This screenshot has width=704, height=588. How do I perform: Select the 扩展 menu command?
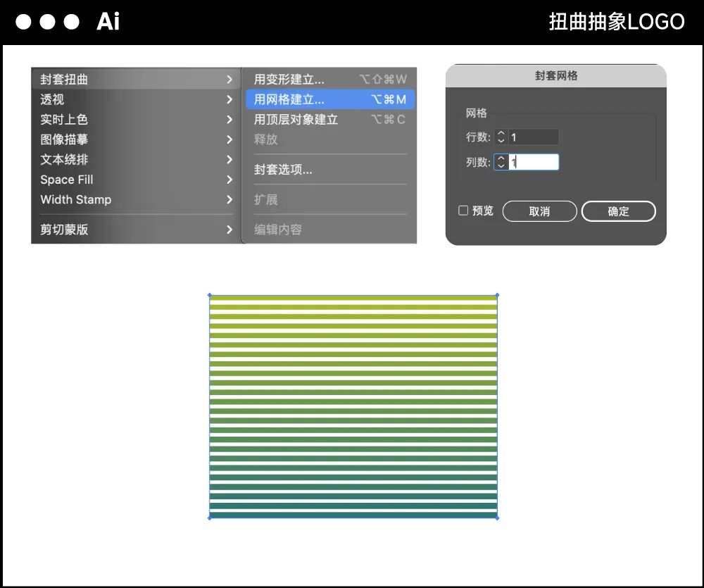tap(266, 199)
